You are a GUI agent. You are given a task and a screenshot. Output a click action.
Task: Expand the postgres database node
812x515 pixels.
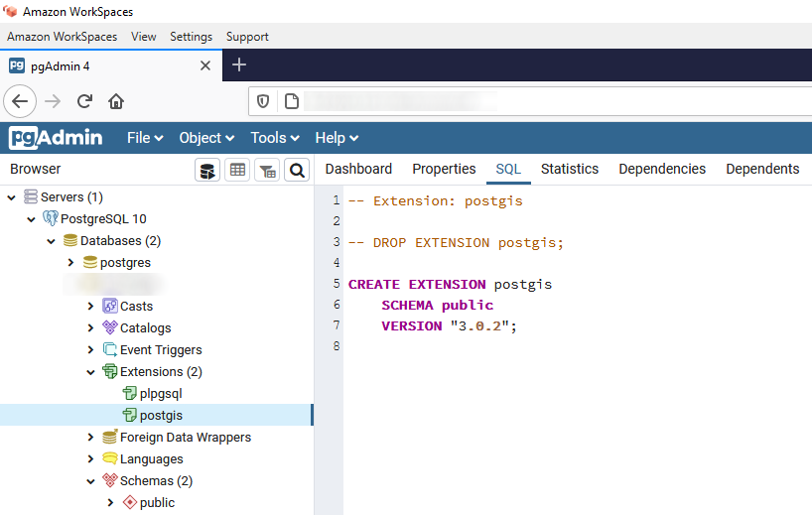pos(70,262)
